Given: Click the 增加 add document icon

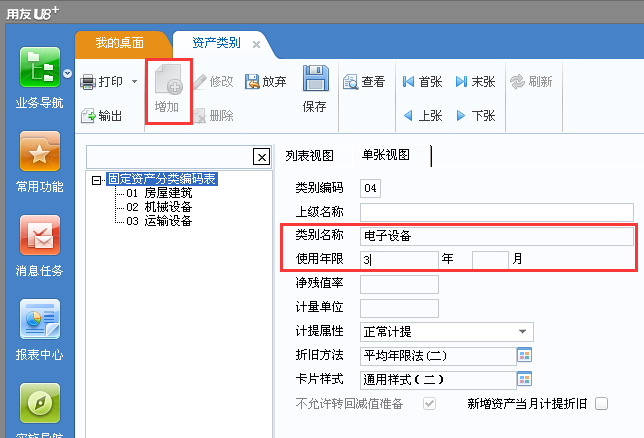Looking at the screenshot, I should 168,80.
